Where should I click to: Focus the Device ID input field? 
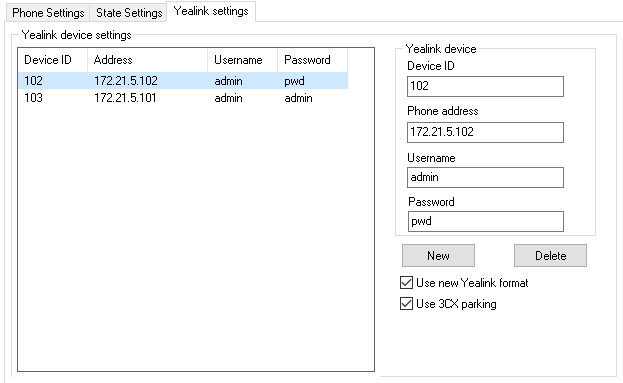pyautogui.click(x=485, y=86)
